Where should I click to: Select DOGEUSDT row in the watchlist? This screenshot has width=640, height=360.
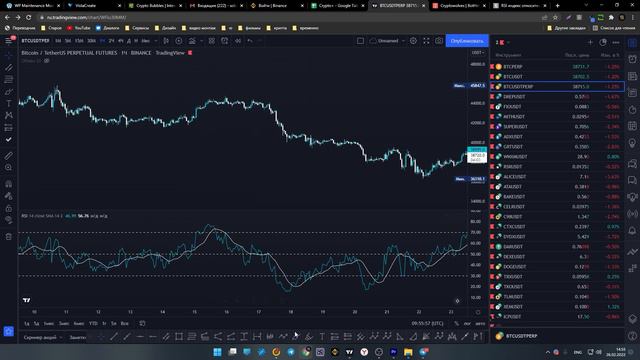(x=557, y=267)
